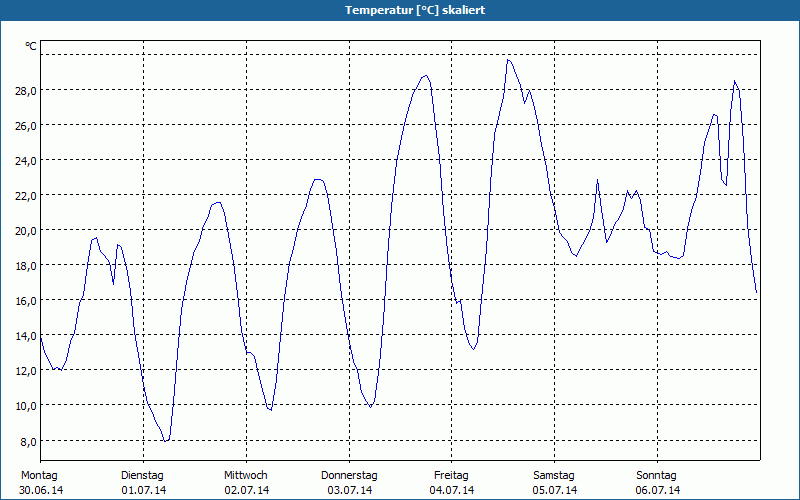Viewport: 800px width, 500px height.
Task: Select the 26,0 y-axis label
Action: tap(25, 126)
